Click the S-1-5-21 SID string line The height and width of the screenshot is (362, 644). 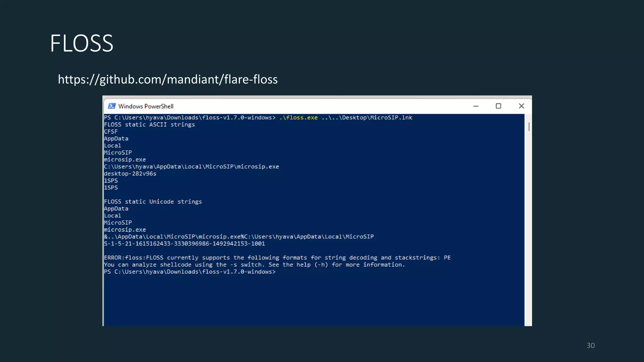185,244
